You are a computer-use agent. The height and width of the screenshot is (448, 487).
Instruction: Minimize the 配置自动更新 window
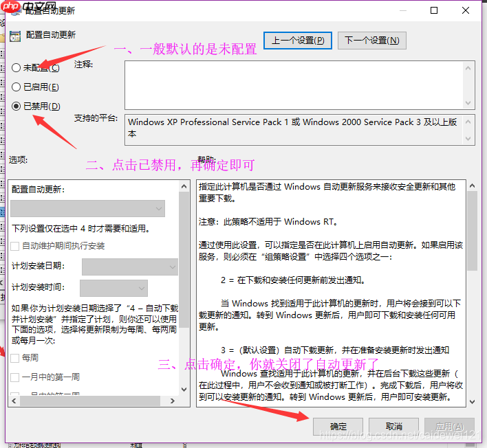tap(403, 10)
